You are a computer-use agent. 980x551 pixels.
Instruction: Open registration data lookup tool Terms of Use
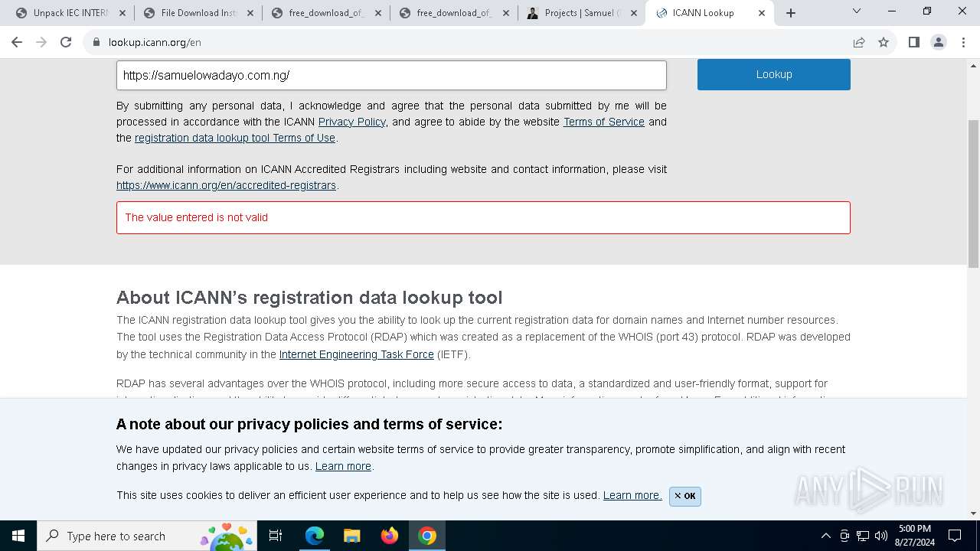click(235, 138)
